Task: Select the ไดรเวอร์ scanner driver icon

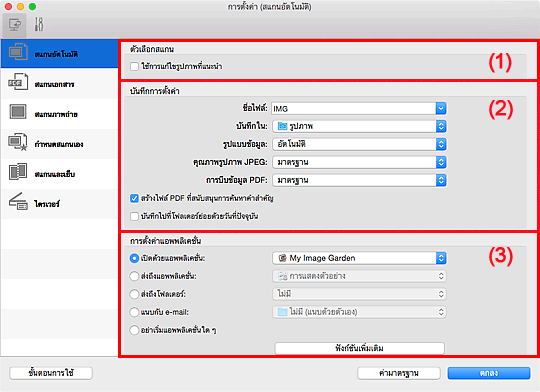Action: click(18, 202)
